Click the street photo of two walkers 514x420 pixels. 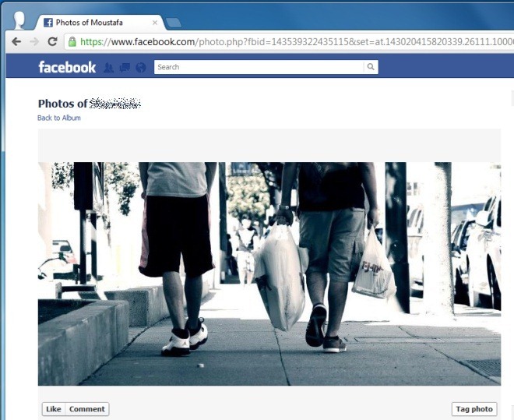(269, 274)
